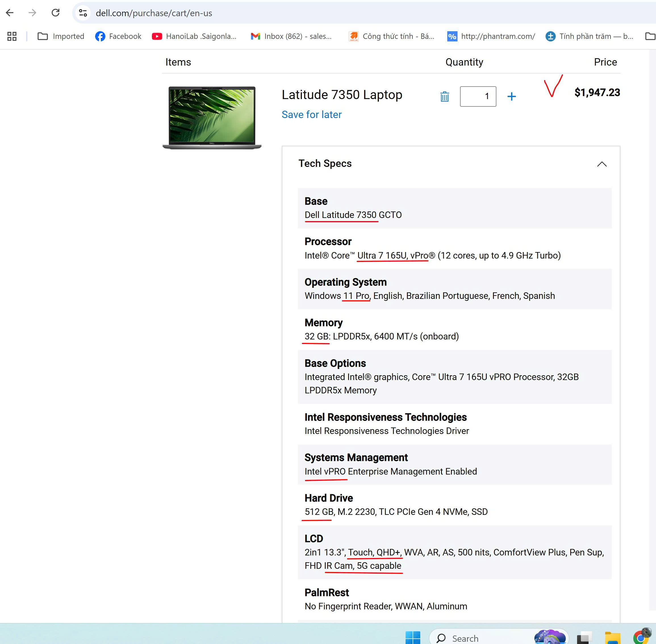This screenshot has width=656, height=644.
Task: Open the Windows Start button
Action: [x=413, y=637]
